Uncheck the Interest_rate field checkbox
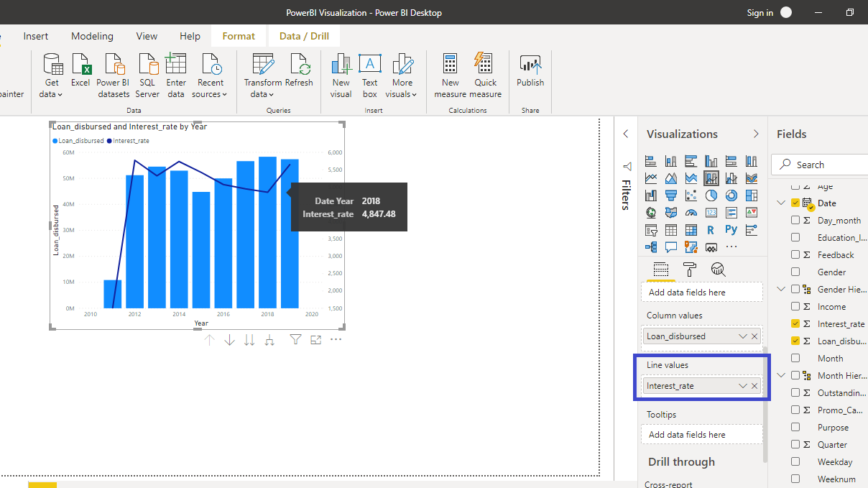The height and width of the screenshot is (488, 868). pos(795,324)
